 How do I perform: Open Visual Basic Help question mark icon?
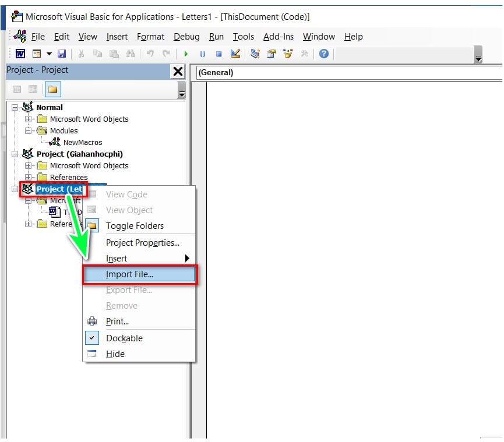point(324,54)
